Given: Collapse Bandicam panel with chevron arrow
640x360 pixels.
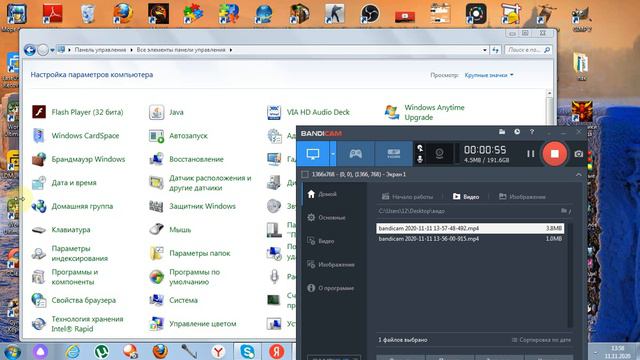Looking at the screenshot, I should (x=578, y=174).
